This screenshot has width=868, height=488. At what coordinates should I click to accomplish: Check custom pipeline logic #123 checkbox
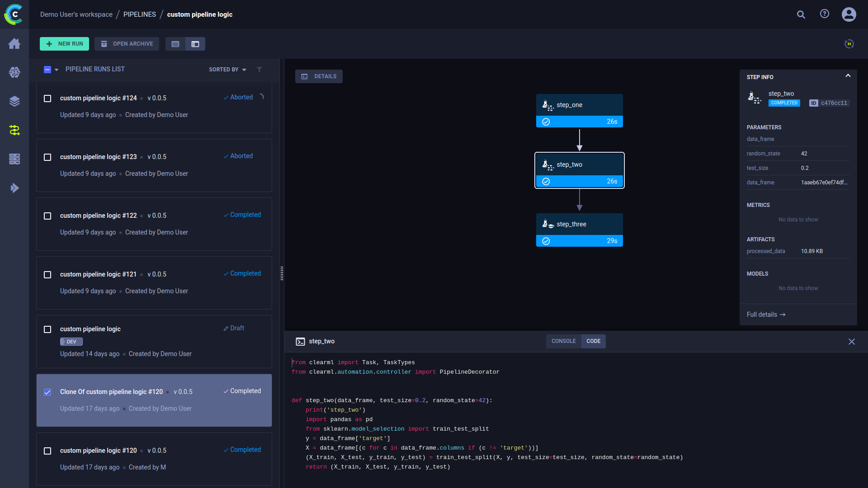click(x=47, y=157)
